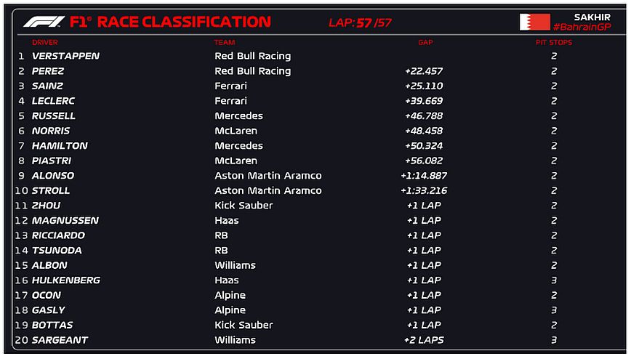The width and height of the screenshot is (631, 364).
Task: Click the #BahrainGP hashtag
Action: [582, 27]
